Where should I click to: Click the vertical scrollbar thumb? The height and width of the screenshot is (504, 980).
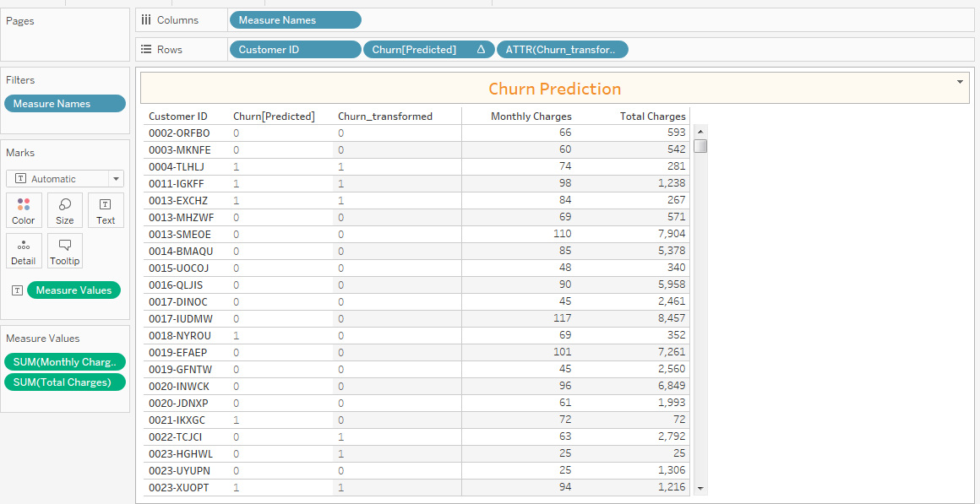(700, 146)
